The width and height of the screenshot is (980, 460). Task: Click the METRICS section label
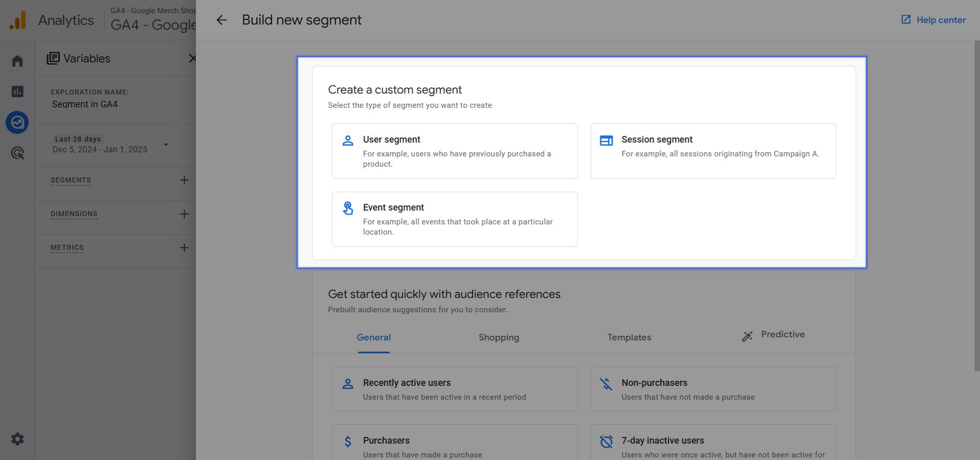pyautogui.click(x=67, y=248)
